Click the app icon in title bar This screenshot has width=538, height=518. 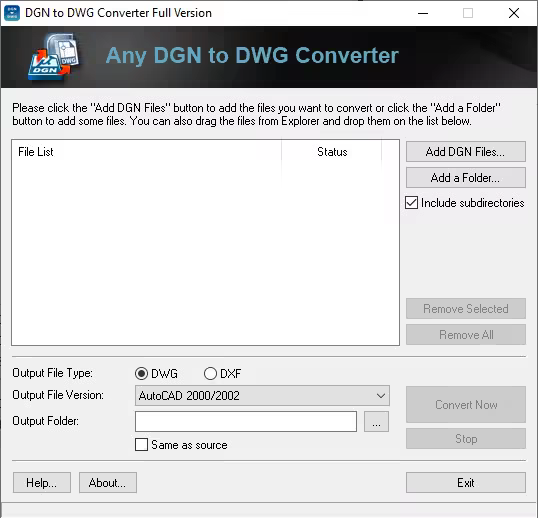12,13
